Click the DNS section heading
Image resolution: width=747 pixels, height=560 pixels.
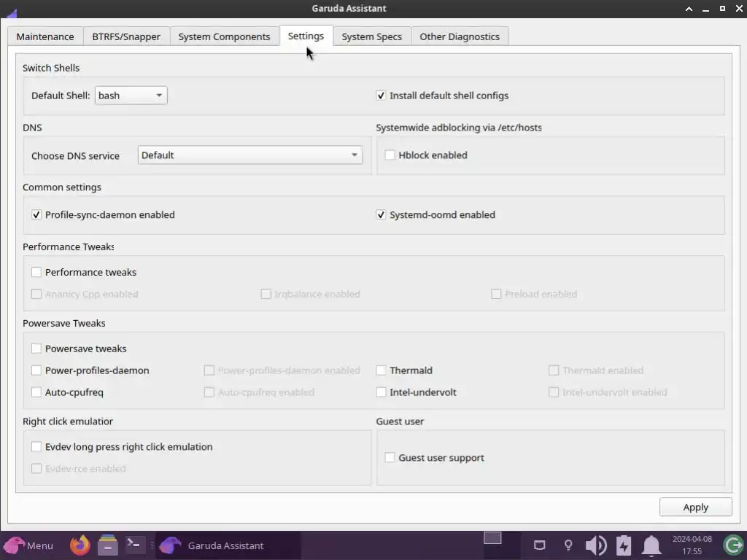pos(32,128)
